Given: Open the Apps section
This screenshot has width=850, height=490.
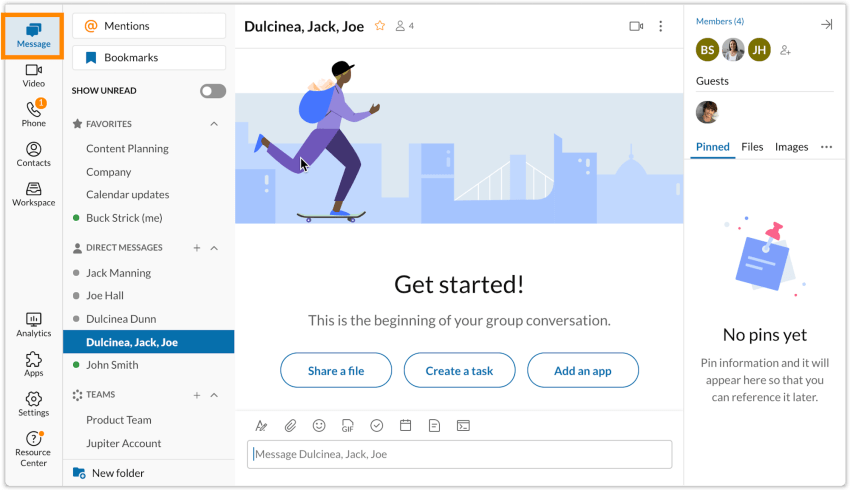Looking at the screenshot, I should (34, 364).
